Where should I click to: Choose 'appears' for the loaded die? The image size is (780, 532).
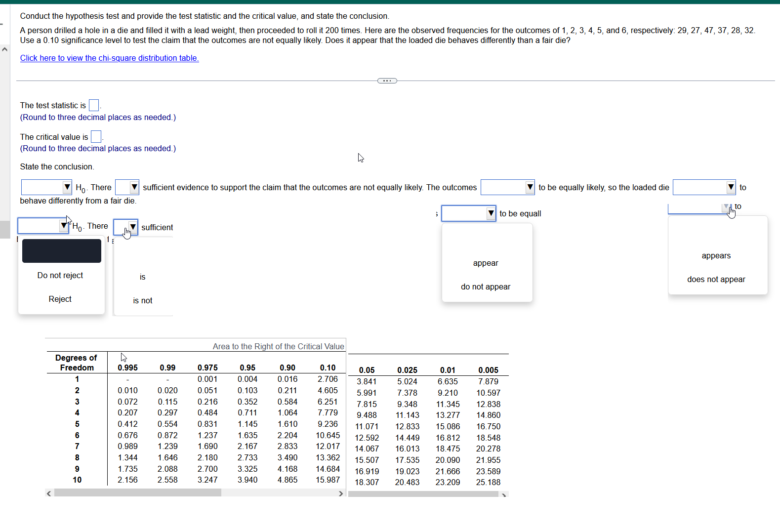[x=716, y=255]
